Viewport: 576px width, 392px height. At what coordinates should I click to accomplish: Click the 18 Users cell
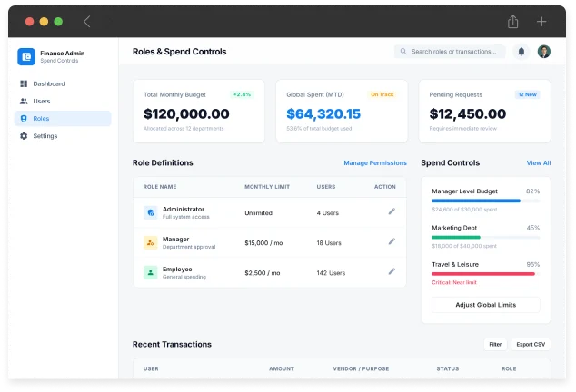point(329,243)
